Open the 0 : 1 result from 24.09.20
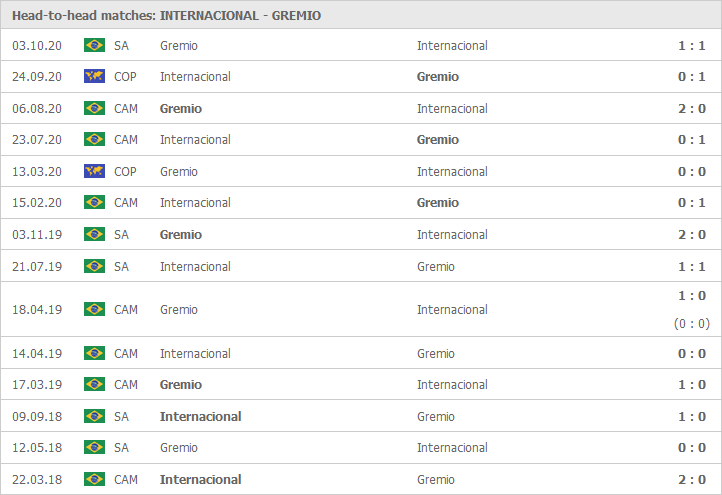722x495 pixels. 692,76
